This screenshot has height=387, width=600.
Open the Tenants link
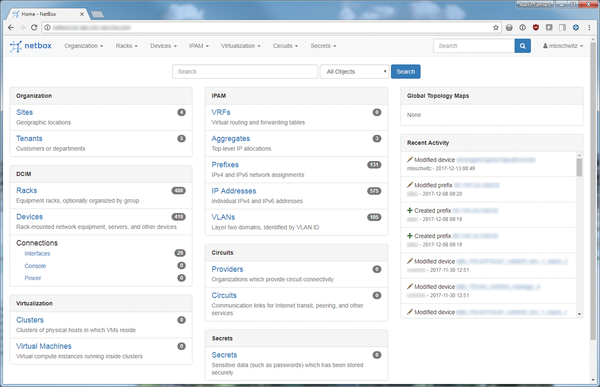click(29, 138)
